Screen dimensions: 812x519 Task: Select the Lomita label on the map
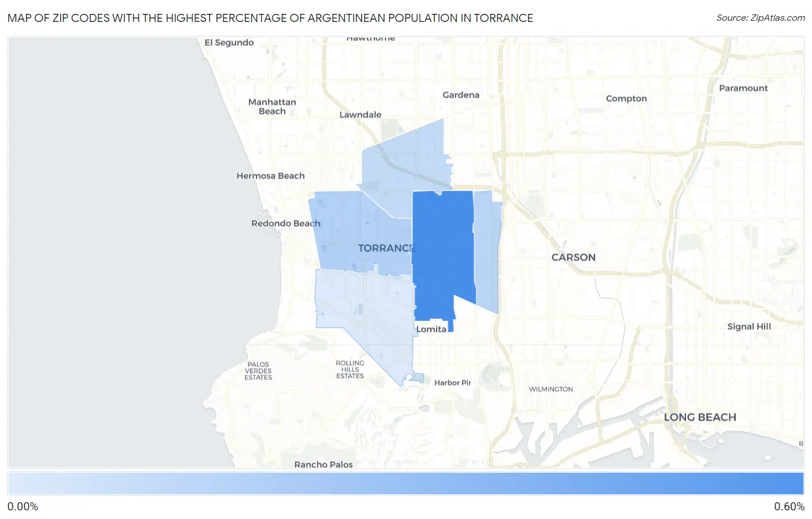click(x=431, y=329)
